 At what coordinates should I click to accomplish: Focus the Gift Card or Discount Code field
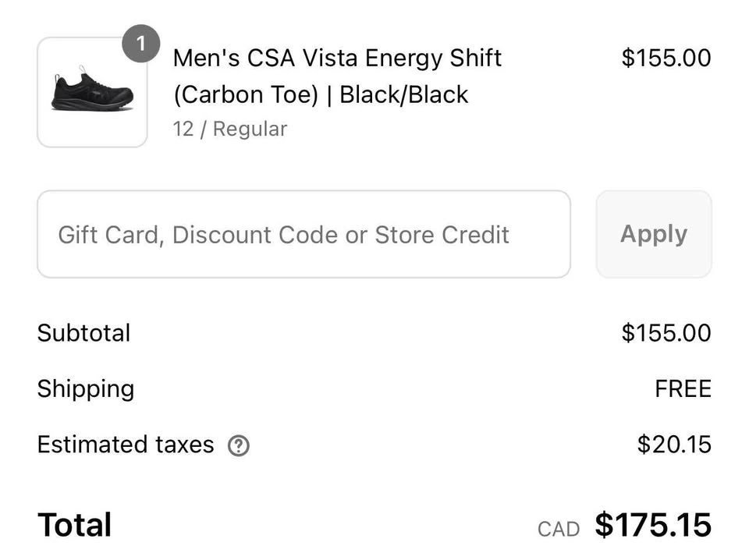click(x=304, y=234)
